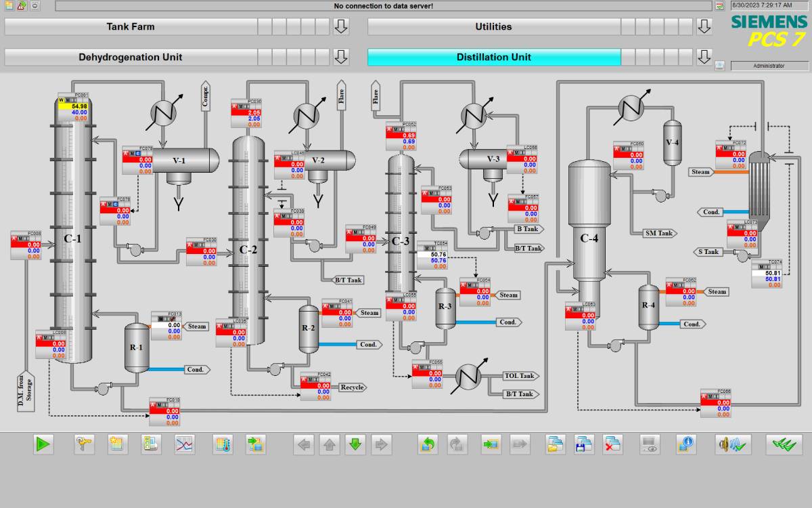812x508 pixels.
Task: Acknowledge alarm horn speaker icon
Action: 733,444
